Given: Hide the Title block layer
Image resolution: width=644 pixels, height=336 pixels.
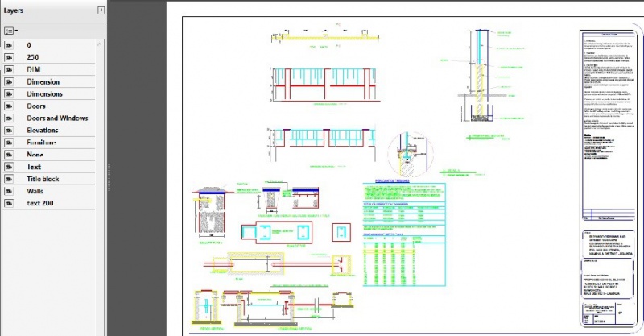Looking at the screenshot, I should point(9,179).
